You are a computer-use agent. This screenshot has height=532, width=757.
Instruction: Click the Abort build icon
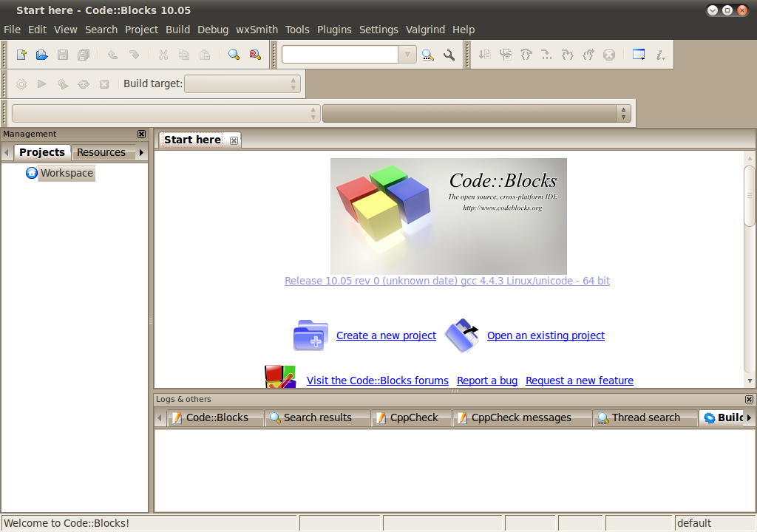click(x=104, y=84)
